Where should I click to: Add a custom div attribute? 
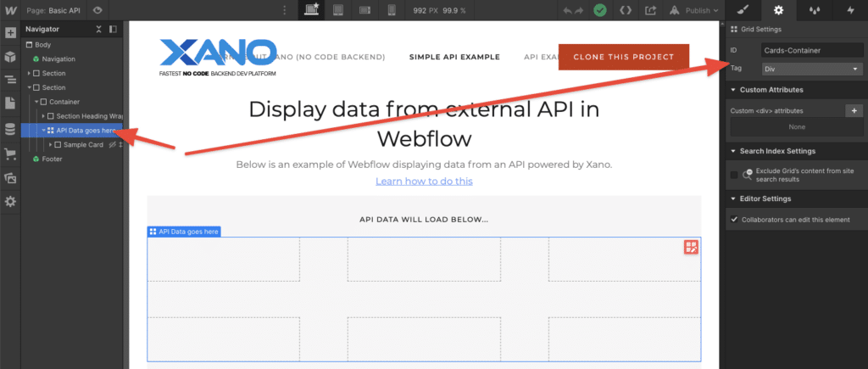click(854, 111)
